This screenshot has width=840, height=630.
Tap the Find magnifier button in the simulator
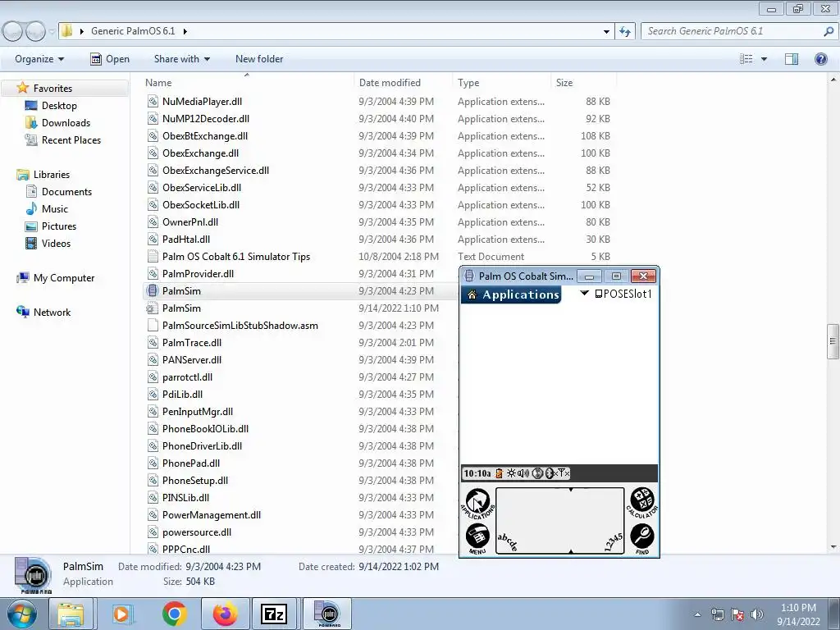click(x=641, y=538)
